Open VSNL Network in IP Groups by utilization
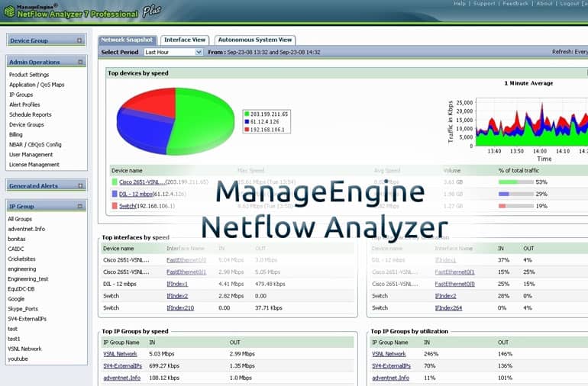 point(389,354)
